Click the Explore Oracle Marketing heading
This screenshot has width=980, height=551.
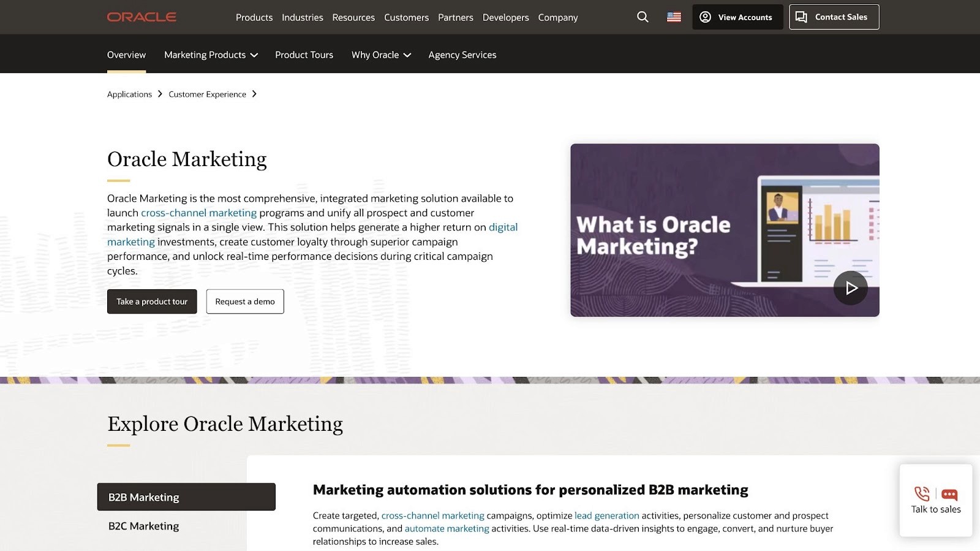click(x=225, y=424)
